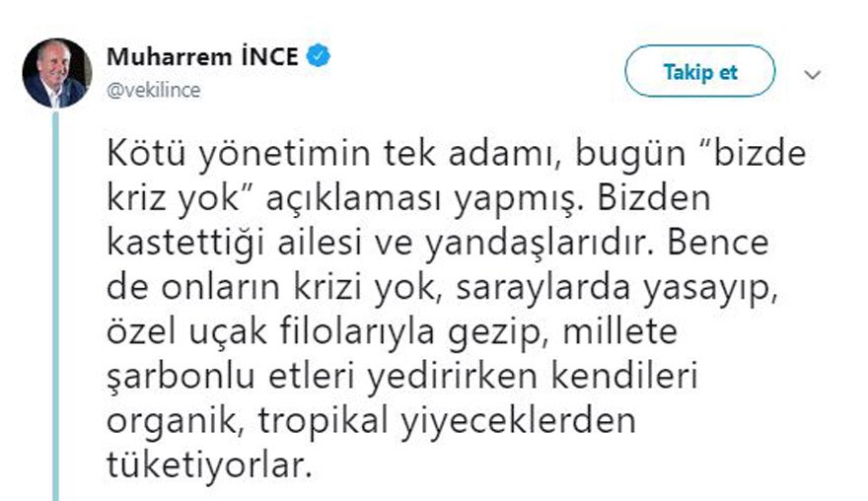Click the blue verified badge icon
This screenshot has height=501, width=868.
click(317, 54)
